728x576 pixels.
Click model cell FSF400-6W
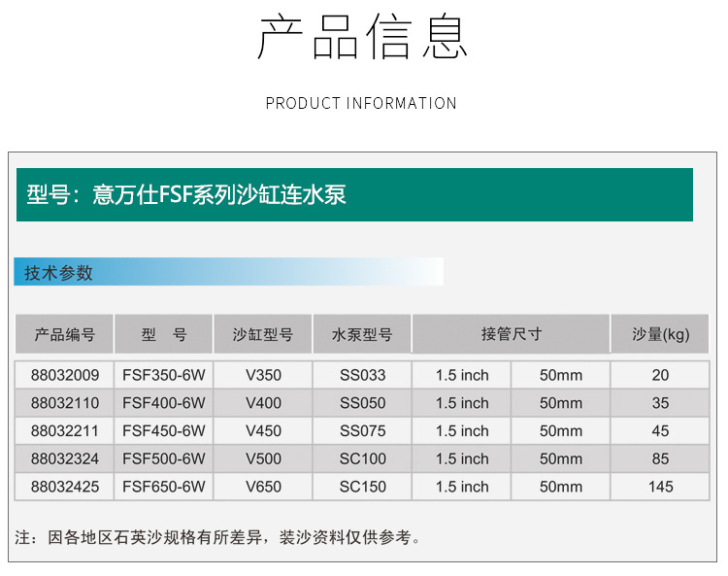pyautogui.click(x=164, y=403)
